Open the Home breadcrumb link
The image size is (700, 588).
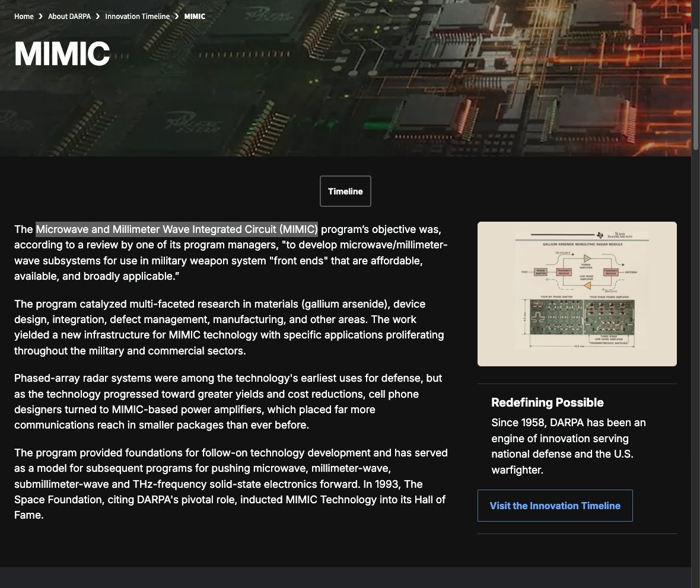(x=24, y=17)
